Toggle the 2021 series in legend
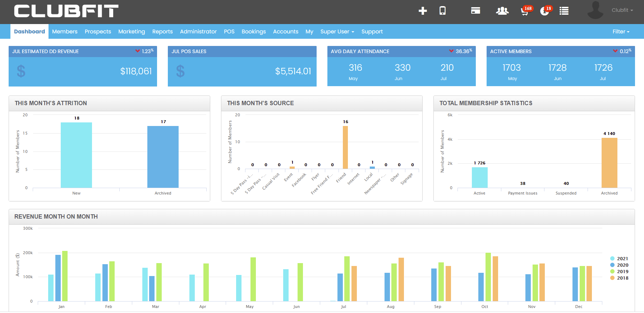Screen dimensions: 644x313 click(619, 258)
